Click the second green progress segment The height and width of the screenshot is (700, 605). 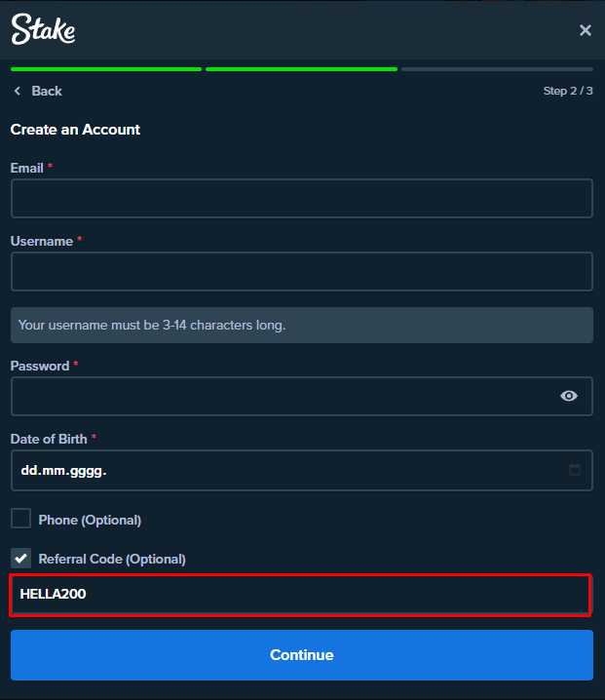click(301, 69)
